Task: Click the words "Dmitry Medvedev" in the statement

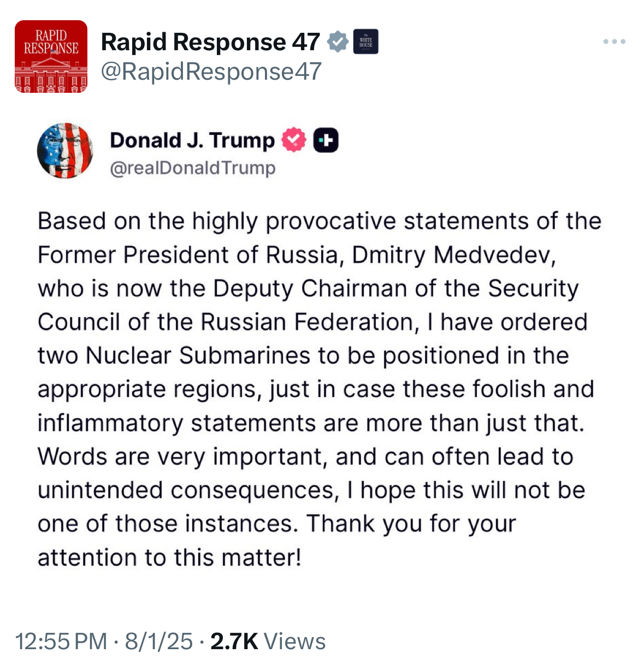Action: coord(453,256)
